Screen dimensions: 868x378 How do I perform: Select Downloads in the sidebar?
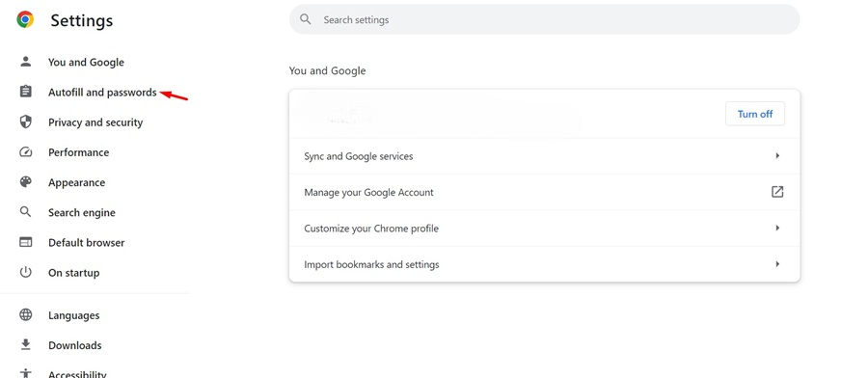click(74, 345)
